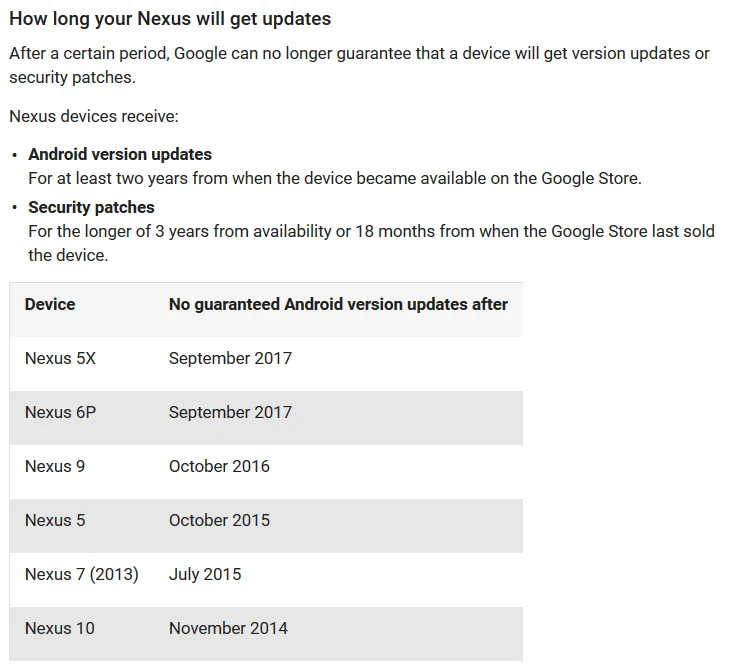This screenshot has width=732, height=672.
Task: Click the 'Security patches' bold bullet title
Action: 91,208
